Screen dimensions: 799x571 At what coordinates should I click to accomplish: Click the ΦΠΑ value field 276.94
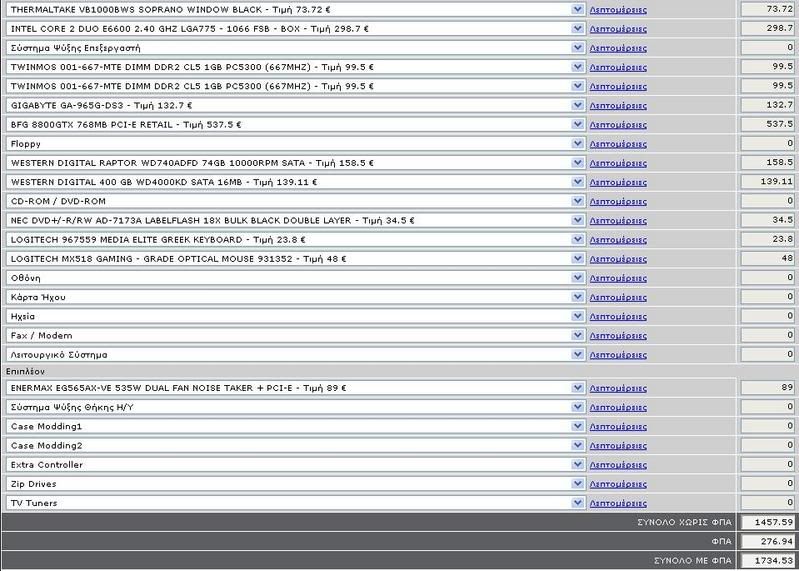point(767,541)
